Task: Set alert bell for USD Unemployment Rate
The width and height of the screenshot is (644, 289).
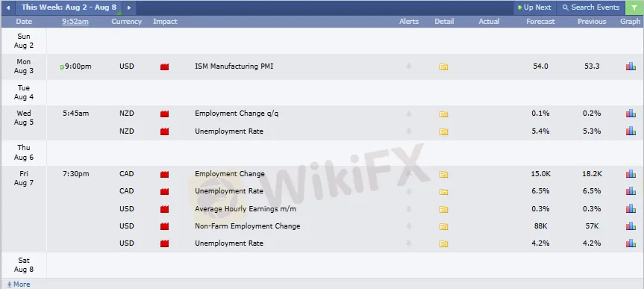Action: [409, 243]
